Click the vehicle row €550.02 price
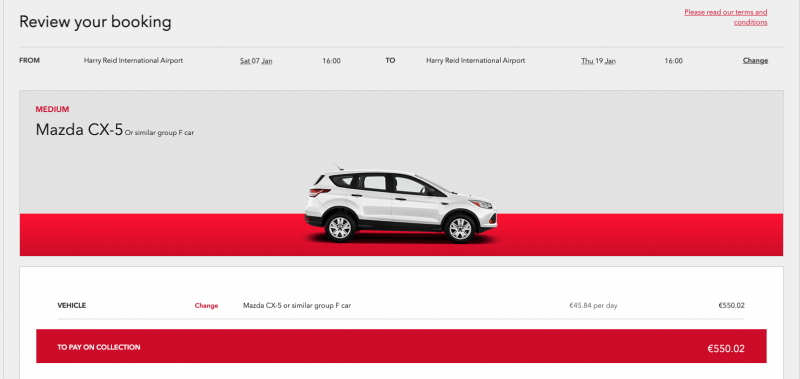 click(x=732, y=306)
